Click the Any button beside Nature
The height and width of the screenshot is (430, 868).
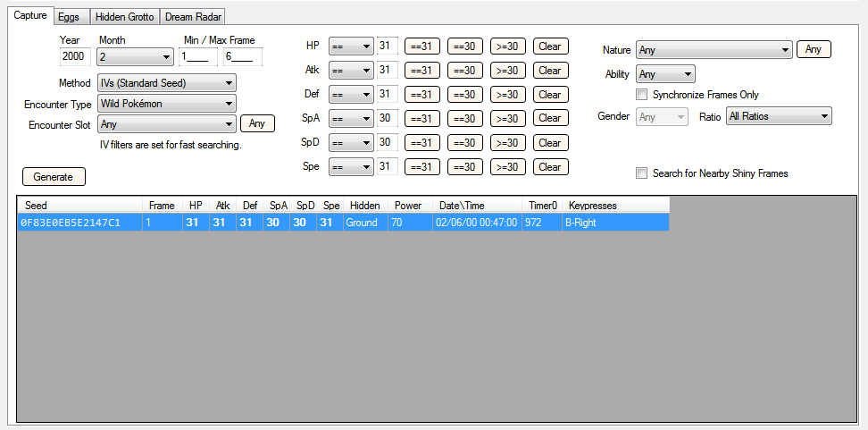(x=813, y=50)
